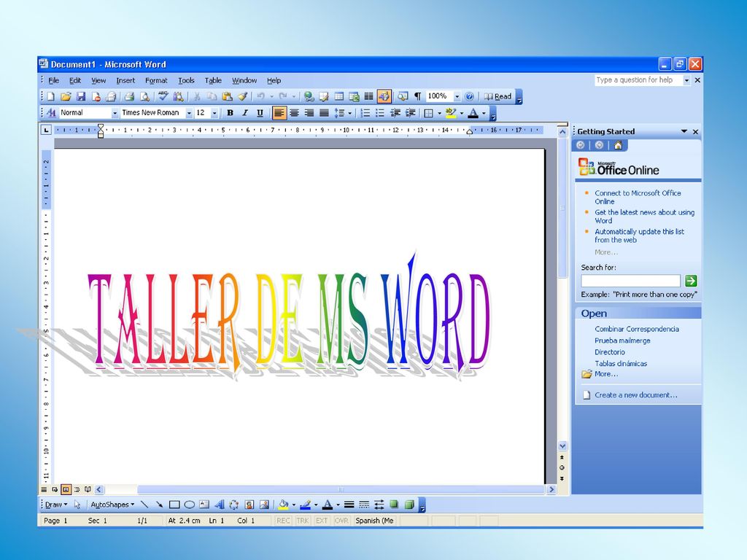
Task: Click Increase Indent icon
Action: pyautogui.click(x=410, y=113)
